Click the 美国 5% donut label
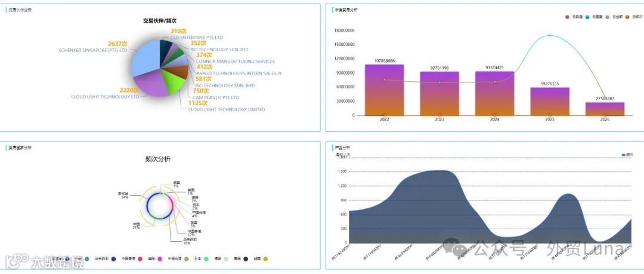The height and width of the screenshot is (274, 644). pyautogui.click(x=193, y=224)
